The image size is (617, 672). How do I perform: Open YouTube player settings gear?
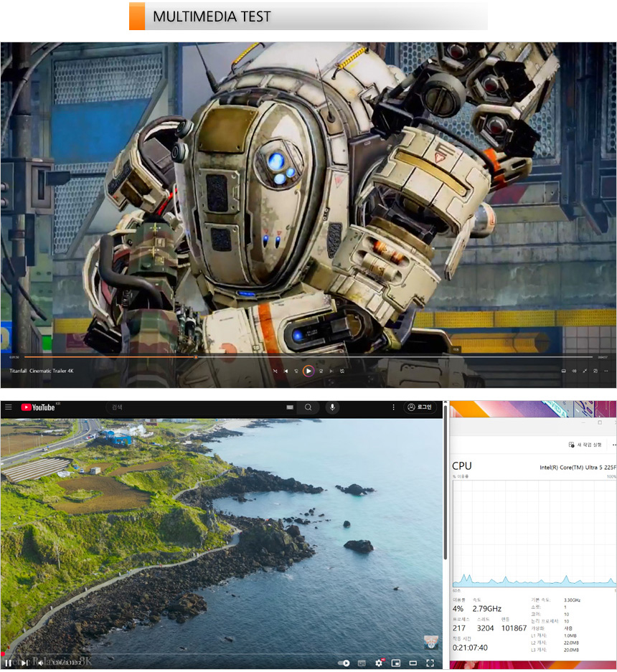click(x=379, y=663)
